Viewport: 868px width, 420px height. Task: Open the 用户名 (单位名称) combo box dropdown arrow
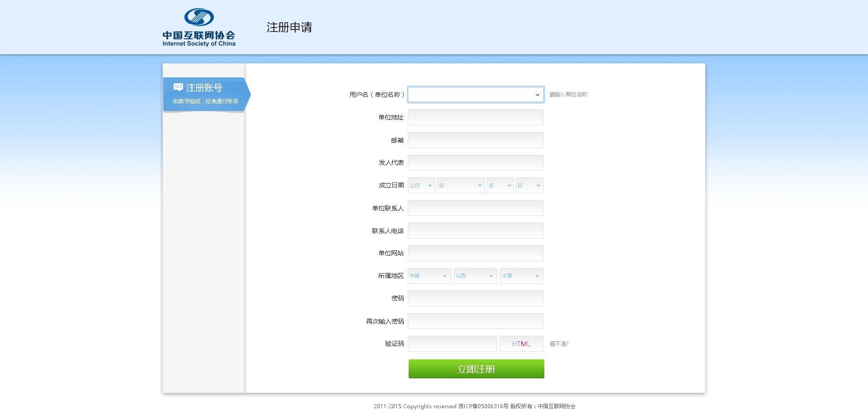(537, 95)
